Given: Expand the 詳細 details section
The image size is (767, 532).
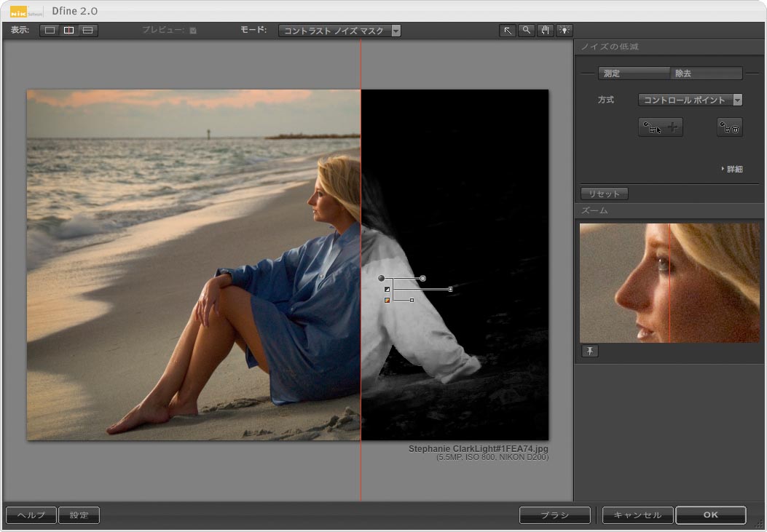Looking at the screenshot, I should tap(732, 169).
